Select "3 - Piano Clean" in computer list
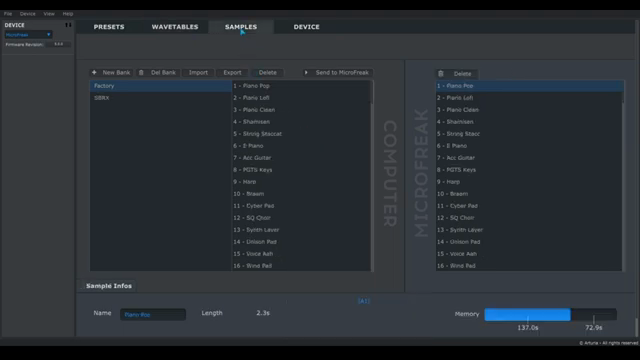This screenshot has height=360, width=640. 301,110
